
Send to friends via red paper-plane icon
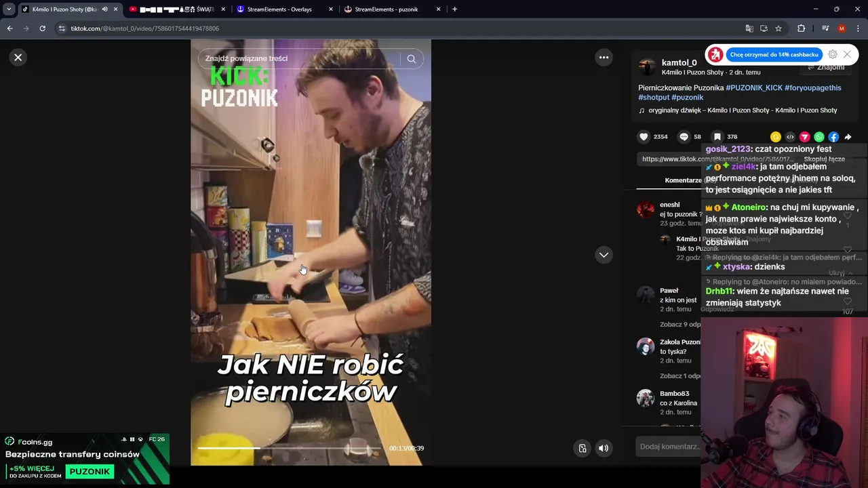(804, 137)
